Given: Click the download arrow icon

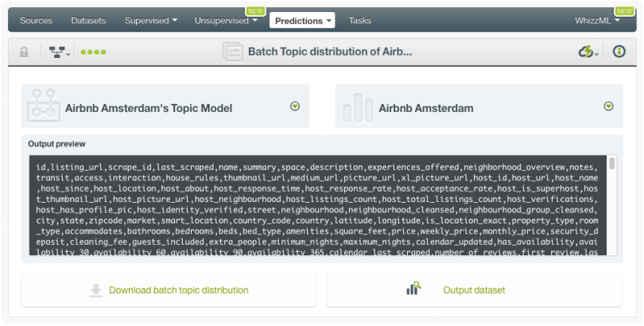Looking at the screenshot, I should (96, 290).
